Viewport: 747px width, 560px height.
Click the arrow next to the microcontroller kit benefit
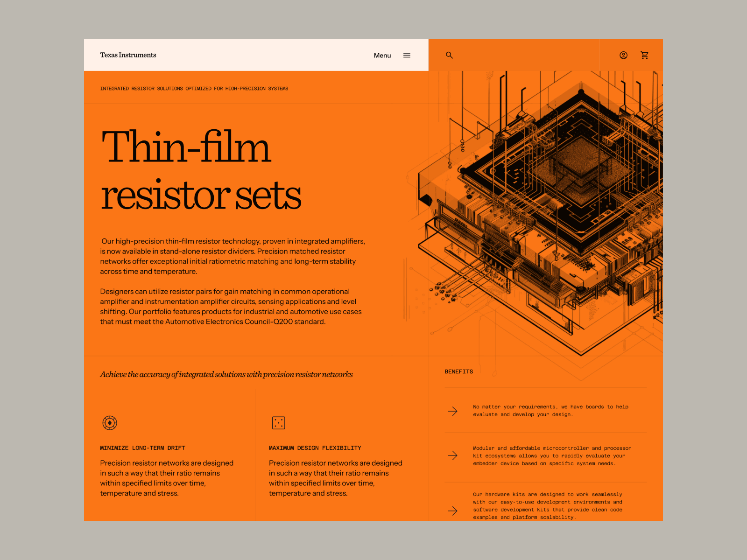click(x=452, y=455)
